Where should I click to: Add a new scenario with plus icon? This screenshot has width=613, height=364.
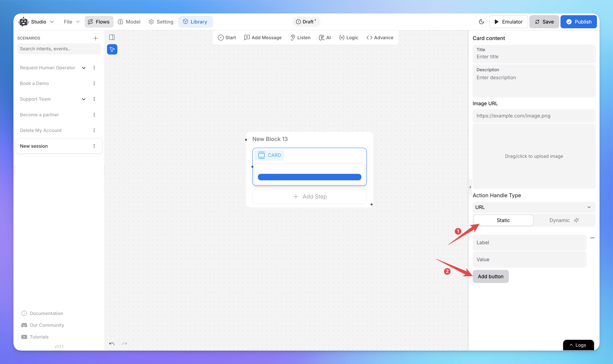(x=96, y=38)
